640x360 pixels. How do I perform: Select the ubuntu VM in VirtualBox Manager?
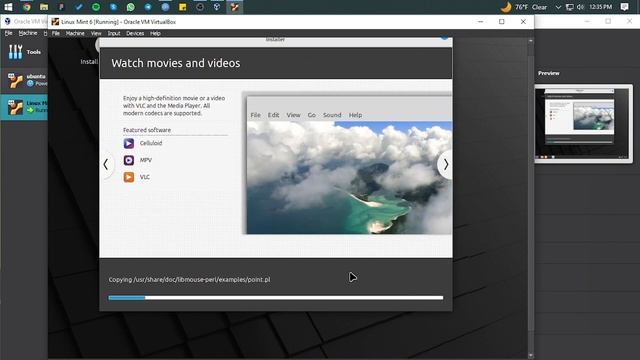click(x=24, y=80)
